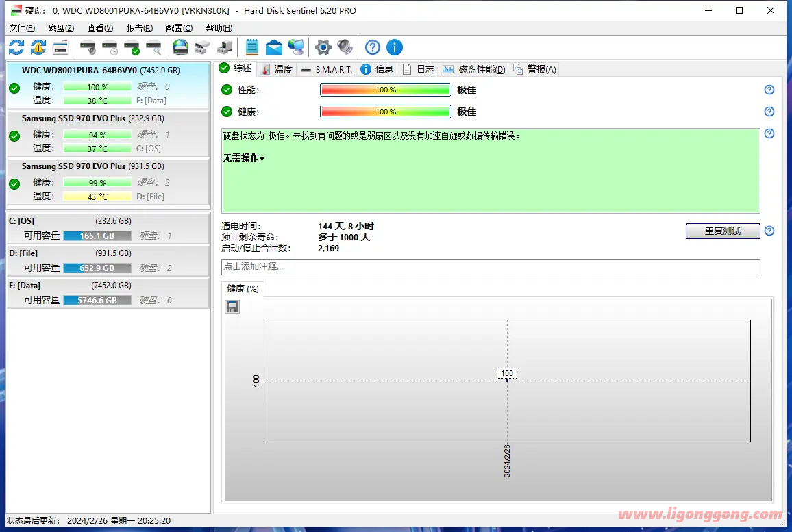Viewport: 792px width, 532px height.
Task: Click the 健康 100 % gradient bar
Action: 386,112
